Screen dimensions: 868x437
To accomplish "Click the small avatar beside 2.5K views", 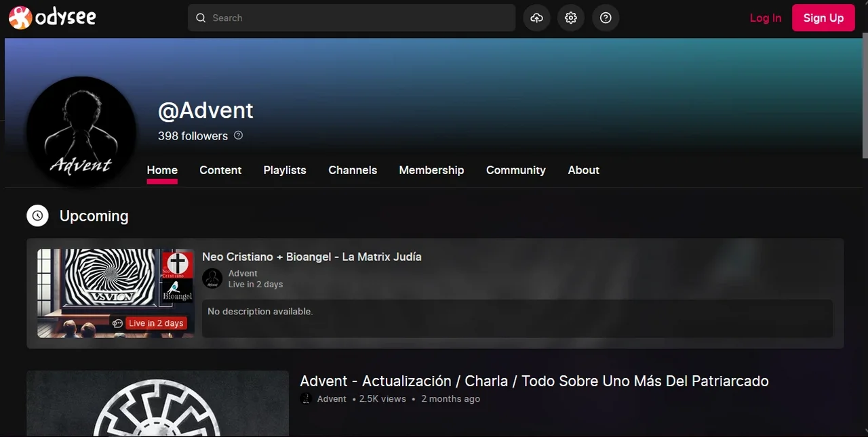I will pyautogui.click(x=306, y=399).
